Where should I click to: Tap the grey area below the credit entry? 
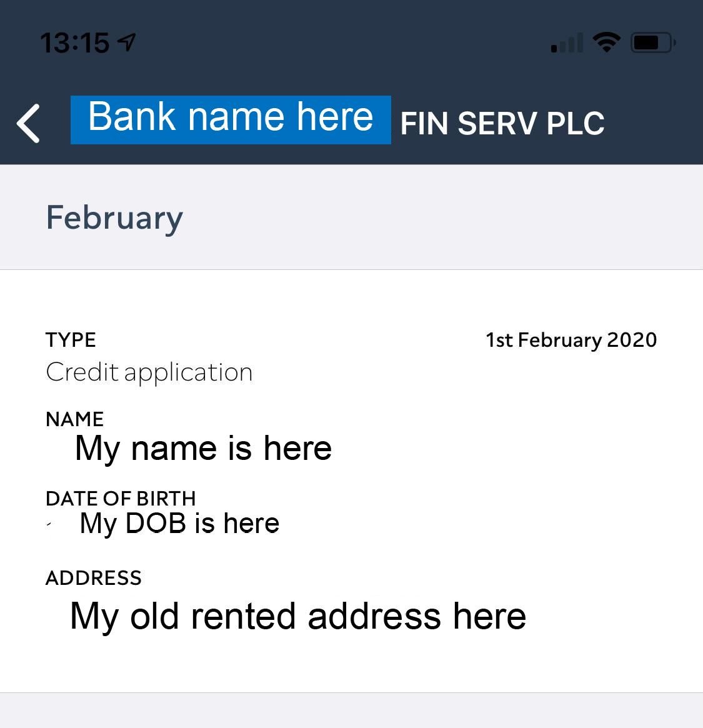coord(351,711)
